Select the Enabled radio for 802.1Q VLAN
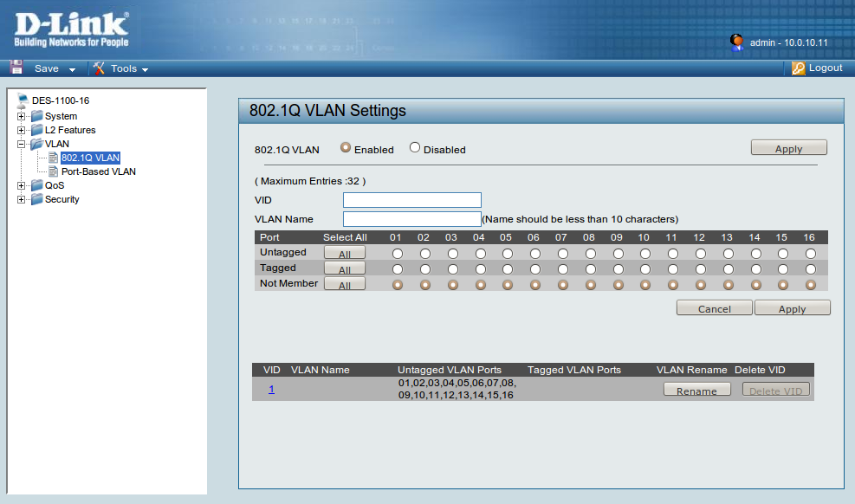The image size is (855, 504). click(346, 148)
